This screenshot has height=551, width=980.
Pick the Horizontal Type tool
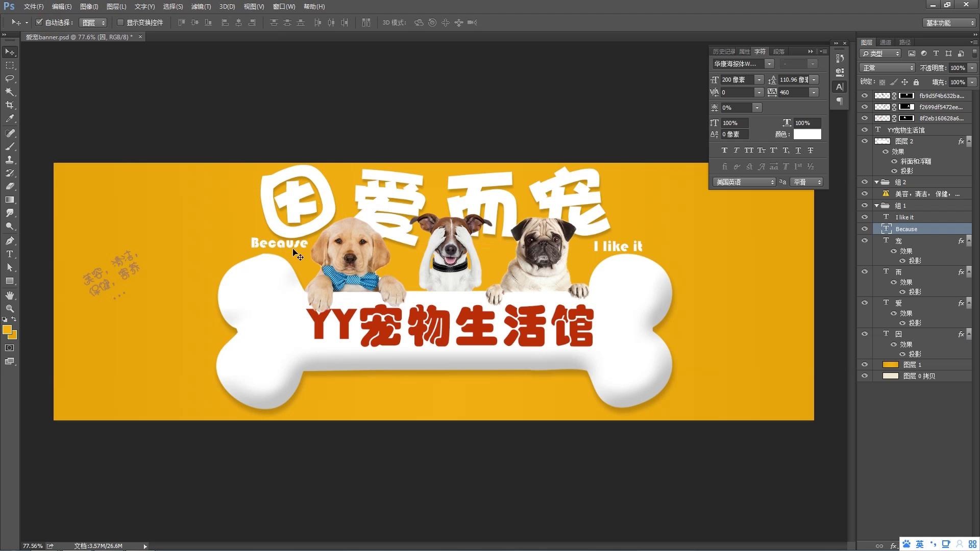pos(10,254)
